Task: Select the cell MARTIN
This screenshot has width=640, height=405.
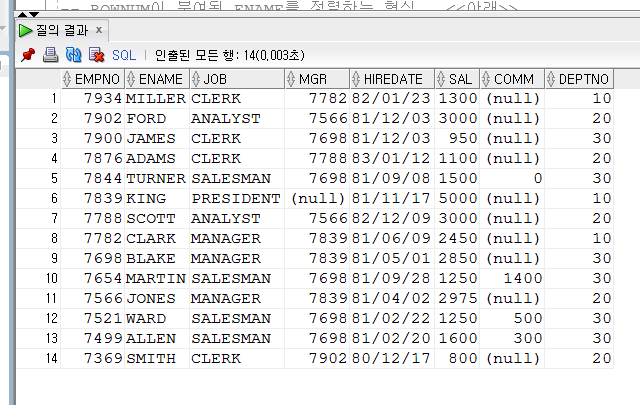Action: (156, 278)
